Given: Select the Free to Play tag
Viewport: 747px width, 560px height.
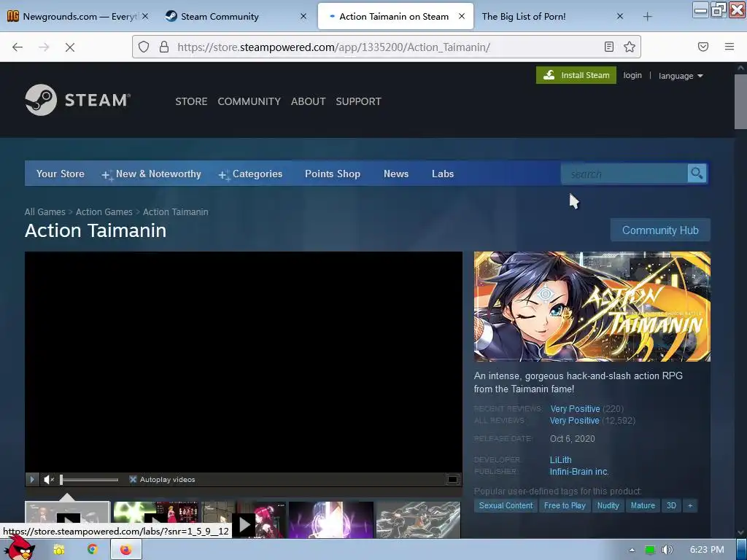Looking at the screenshot, I should [x=565, y=506].
